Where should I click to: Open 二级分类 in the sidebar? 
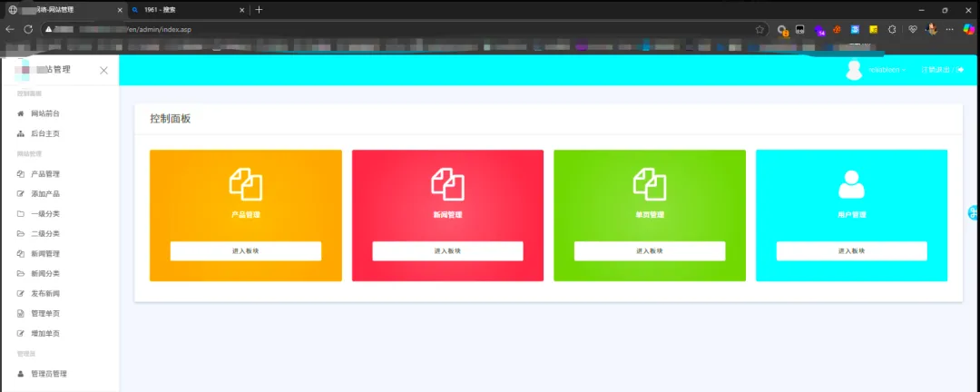coord(45,234)
